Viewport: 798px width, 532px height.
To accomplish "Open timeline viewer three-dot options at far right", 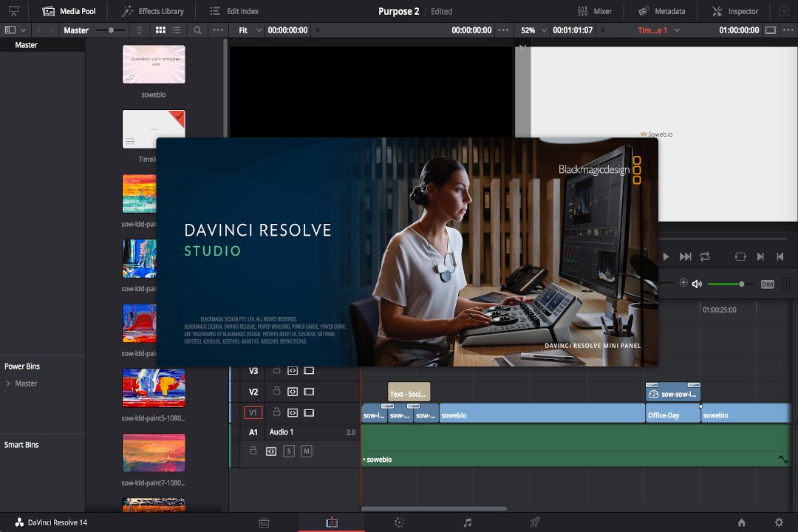I will tap(788, 30).
